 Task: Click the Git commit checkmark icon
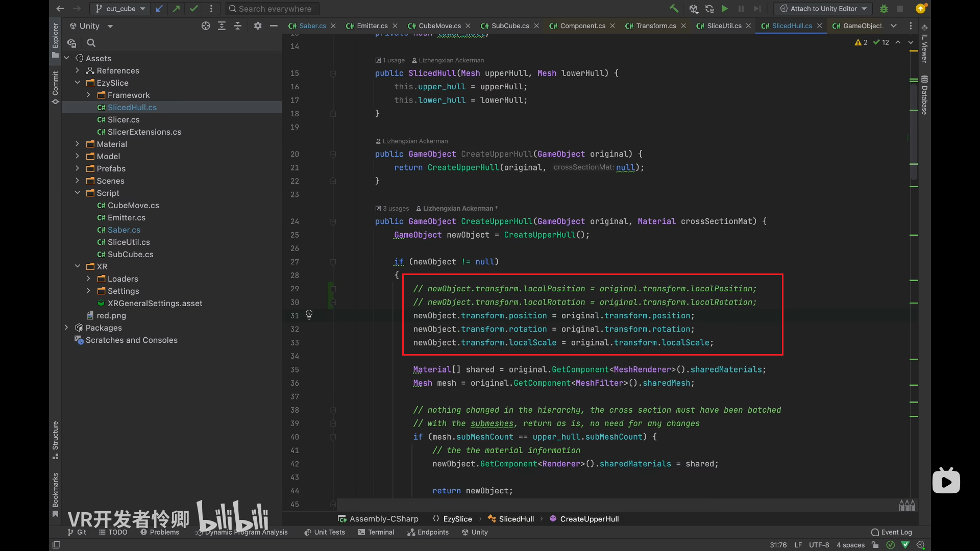[193, 9]
